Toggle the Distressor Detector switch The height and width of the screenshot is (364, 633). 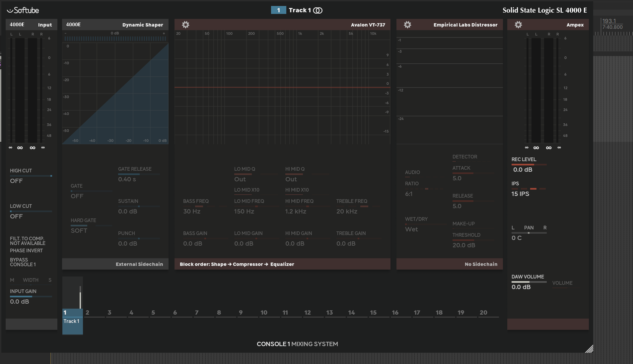pyautogui.click(x=465, y=157)
